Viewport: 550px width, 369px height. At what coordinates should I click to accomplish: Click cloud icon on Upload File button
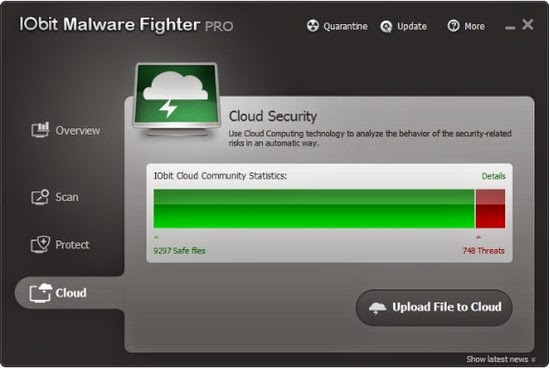click(377, 308)
